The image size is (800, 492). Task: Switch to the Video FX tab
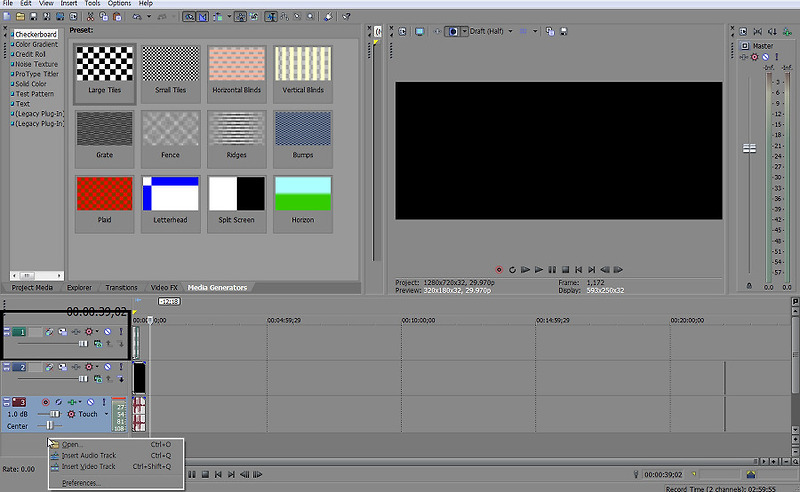click(164, 287)
